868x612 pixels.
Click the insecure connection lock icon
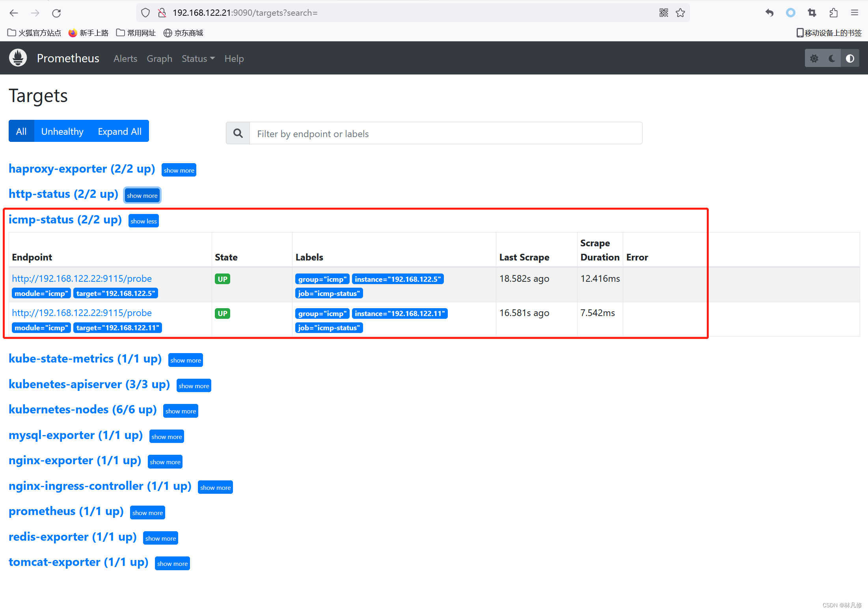point(162,13)
